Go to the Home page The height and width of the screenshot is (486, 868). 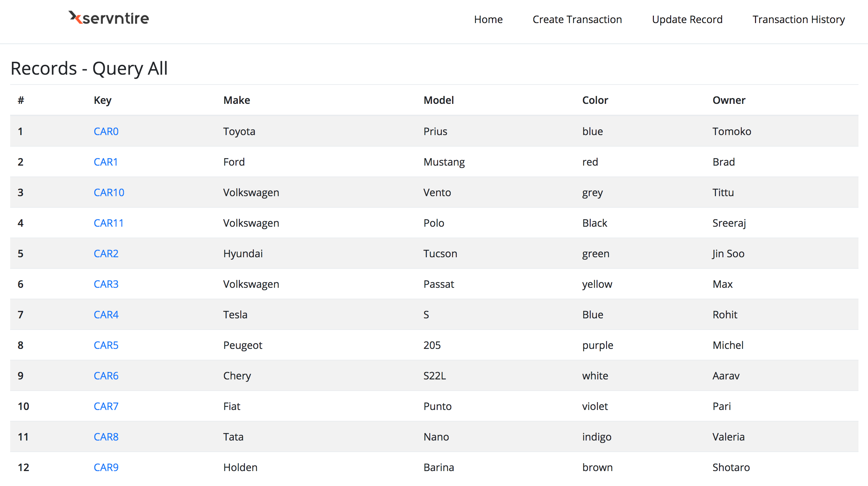[x=488, y=20]
